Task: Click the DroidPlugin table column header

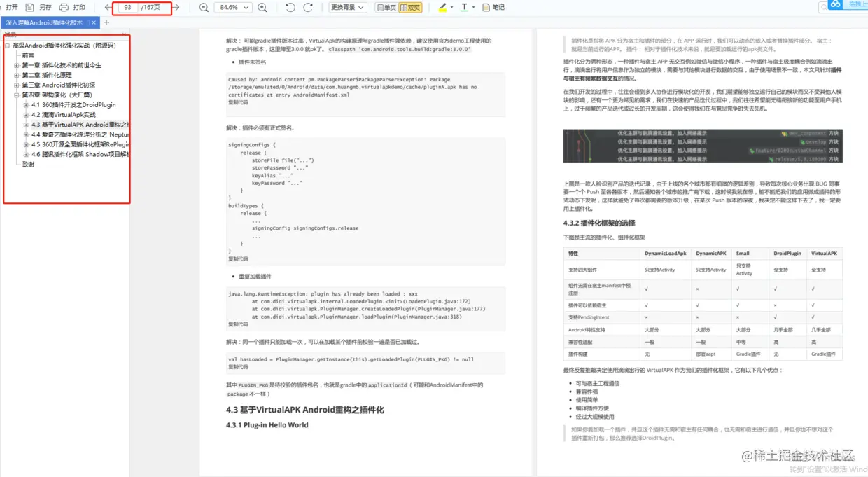Action: pyautogui.click(x=787, y=254)
